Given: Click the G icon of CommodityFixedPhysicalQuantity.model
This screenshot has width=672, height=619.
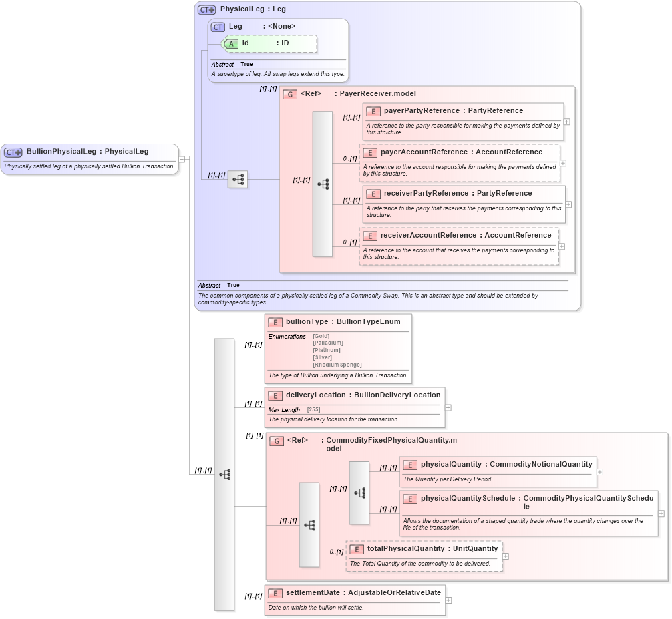Looking at the screenshot, I should tap(277, 441).
